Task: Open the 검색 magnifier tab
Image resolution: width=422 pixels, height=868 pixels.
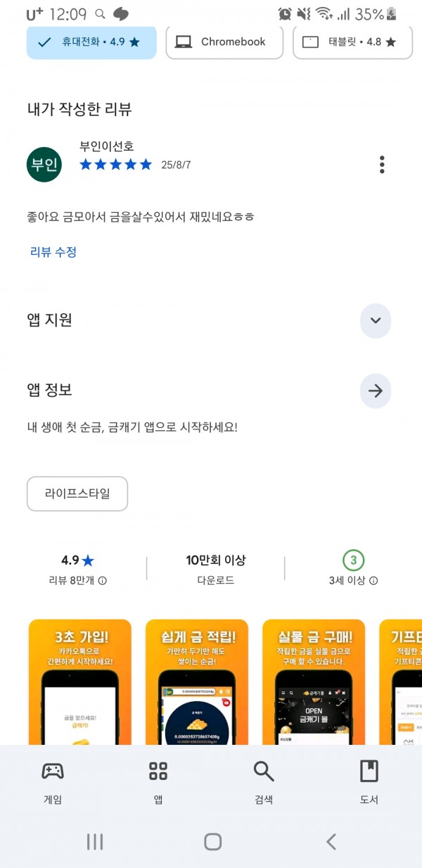Action: [264, 772]
